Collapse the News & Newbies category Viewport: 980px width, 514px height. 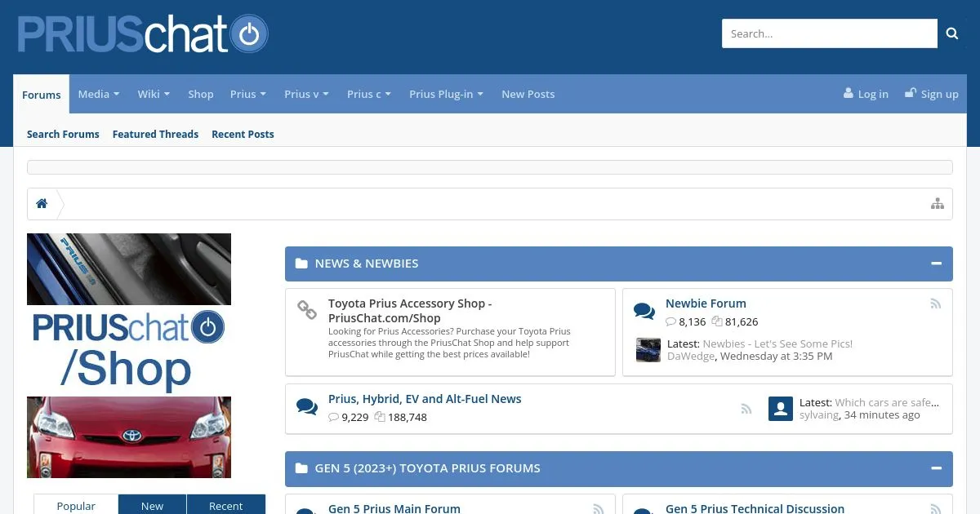coord(937,264)
